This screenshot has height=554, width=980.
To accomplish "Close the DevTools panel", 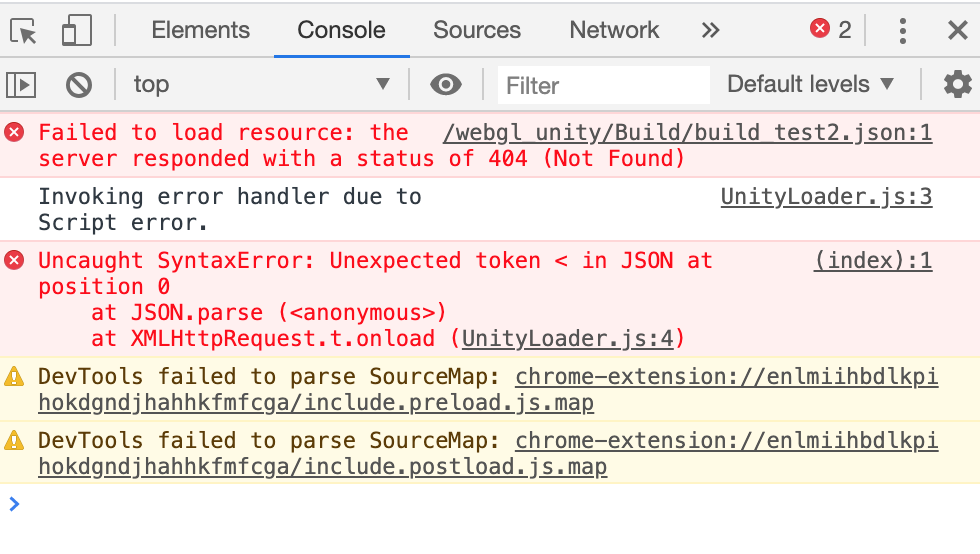I will click(957, 31).
